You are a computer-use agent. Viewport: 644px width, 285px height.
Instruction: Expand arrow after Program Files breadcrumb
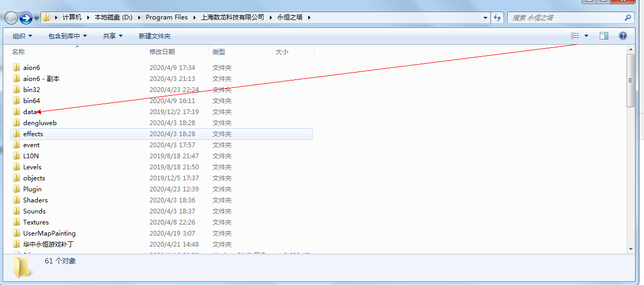coord(195,17)
